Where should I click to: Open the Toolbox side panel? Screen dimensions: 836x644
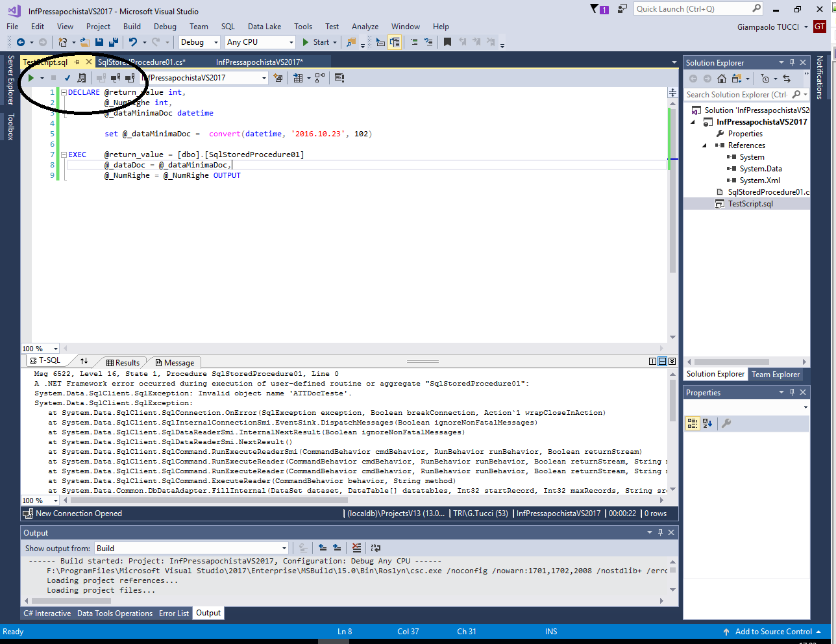click(10, 127)
